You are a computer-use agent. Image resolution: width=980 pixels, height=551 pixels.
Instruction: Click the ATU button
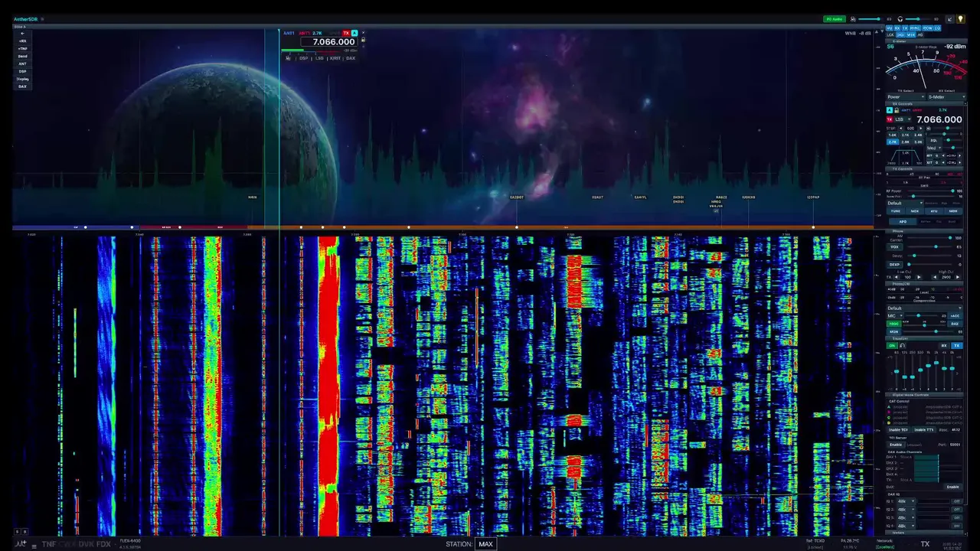click(x=934, y=211)
